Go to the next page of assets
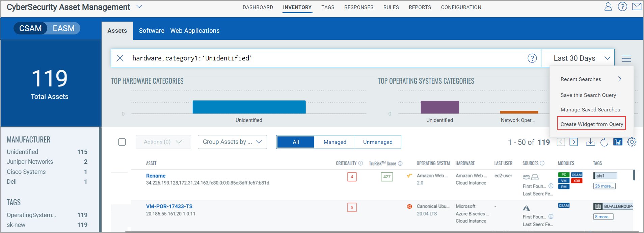Image resolution: width=644 pixels, height=233 pixels. coord(574,142)
